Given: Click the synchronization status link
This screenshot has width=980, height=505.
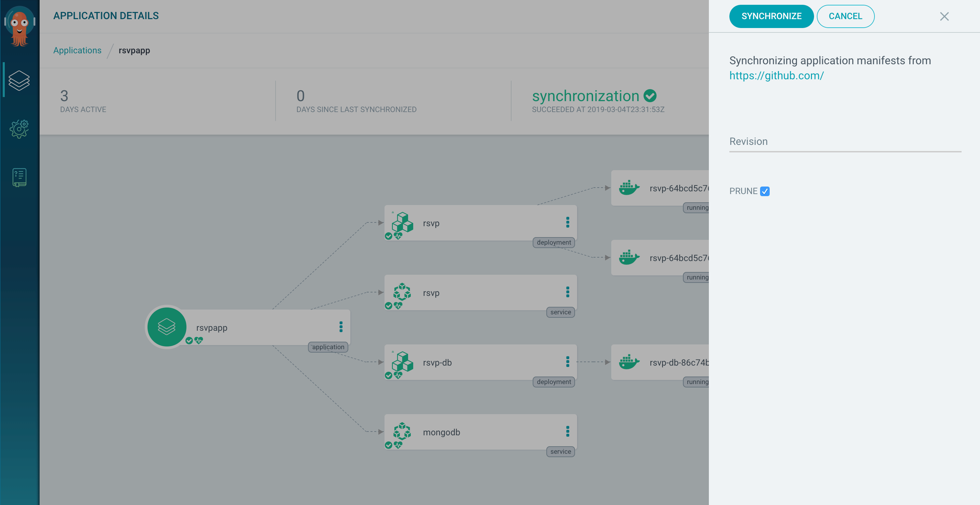Looking at the screenshot, I should (x=586, y=96).
